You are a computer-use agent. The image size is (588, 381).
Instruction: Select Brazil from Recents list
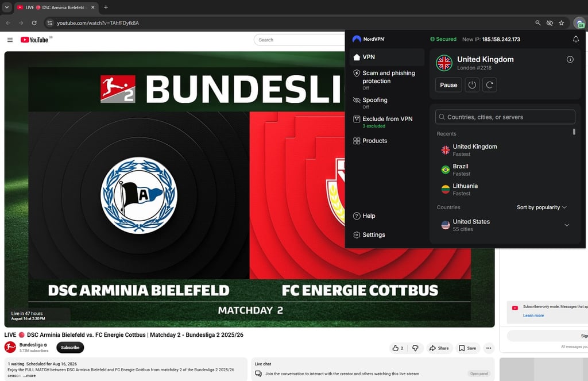(x=505, y=170)
